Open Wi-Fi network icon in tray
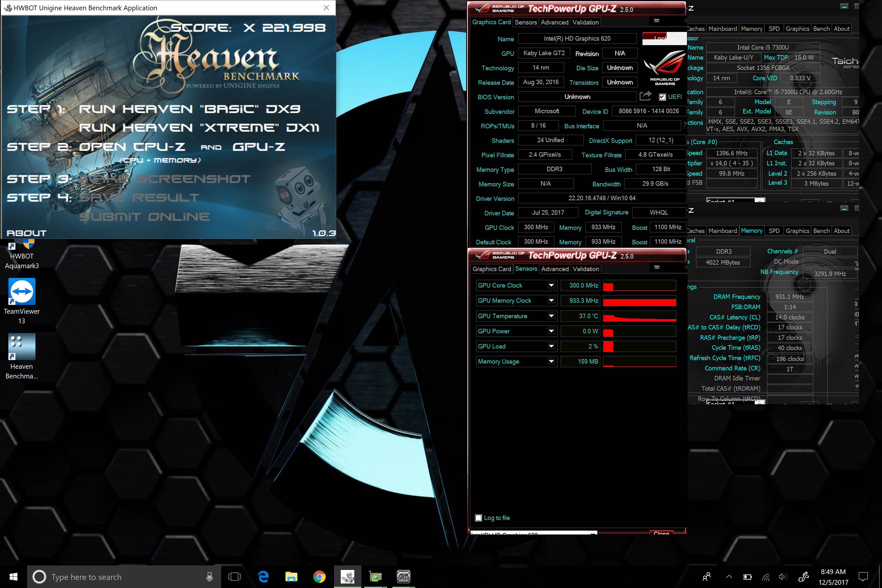The height and width of the screenshot is (588, 882). pos(766,577)
